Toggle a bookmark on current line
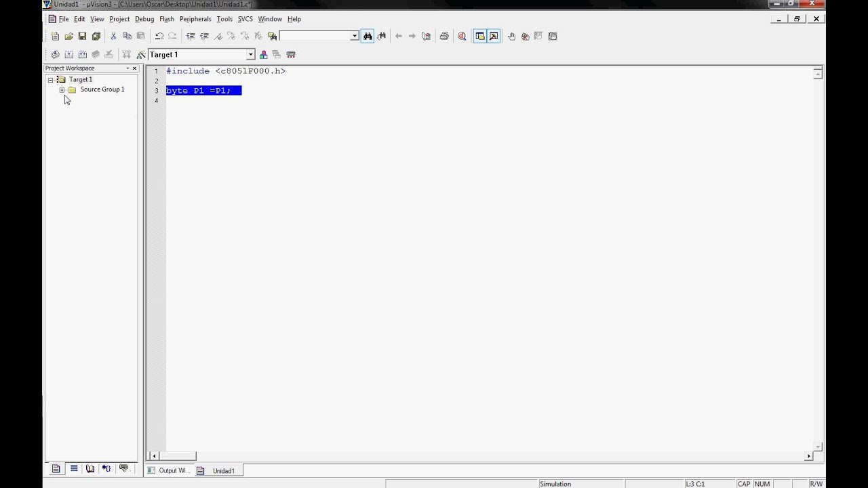 218,36
